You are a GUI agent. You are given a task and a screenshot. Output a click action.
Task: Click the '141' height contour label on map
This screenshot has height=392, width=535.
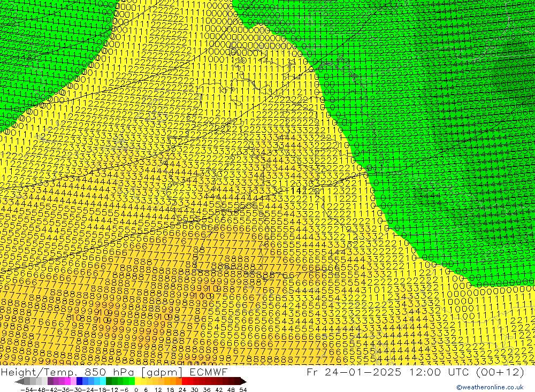click(x=299, y=191)
